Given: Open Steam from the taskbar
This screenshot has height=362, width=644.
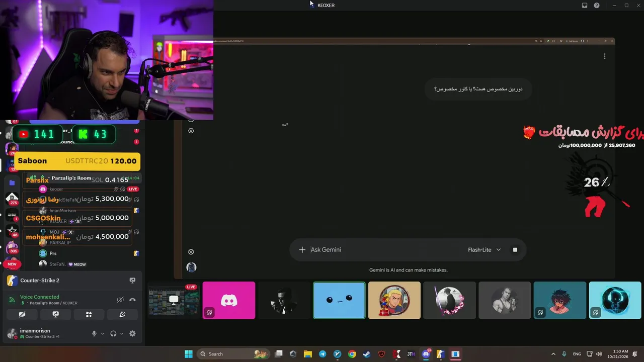Looking at the screenshot, I should (x=367, y=354).
